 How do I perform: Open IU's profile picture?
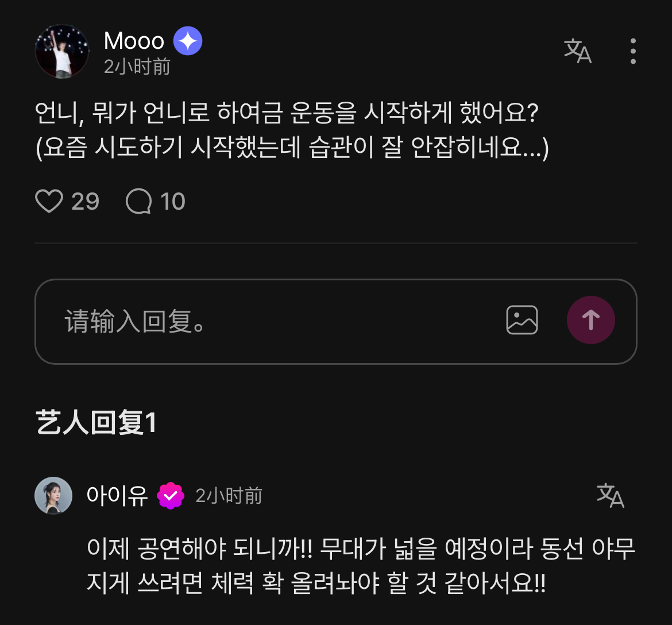53,495
